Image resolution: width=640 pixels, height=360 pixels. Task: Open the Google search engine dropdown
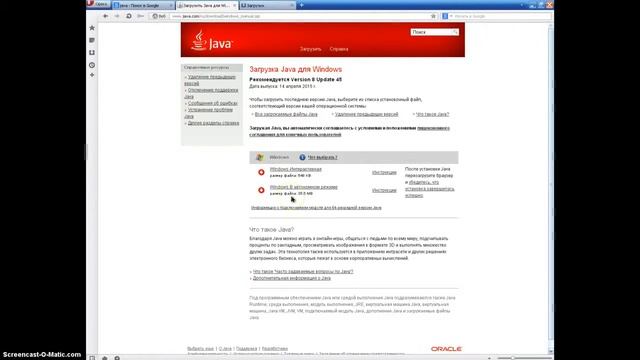click(x=447, y=16)
